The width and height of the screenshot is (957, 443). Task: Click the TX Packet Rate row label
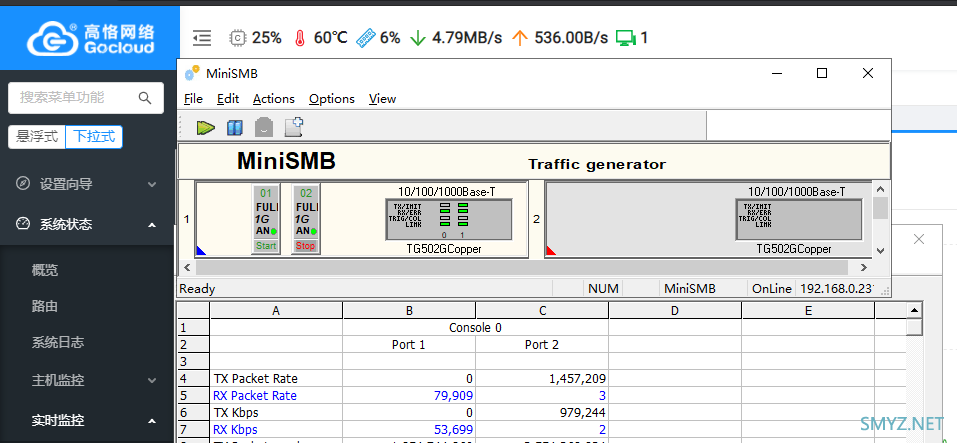coord(256,378)
